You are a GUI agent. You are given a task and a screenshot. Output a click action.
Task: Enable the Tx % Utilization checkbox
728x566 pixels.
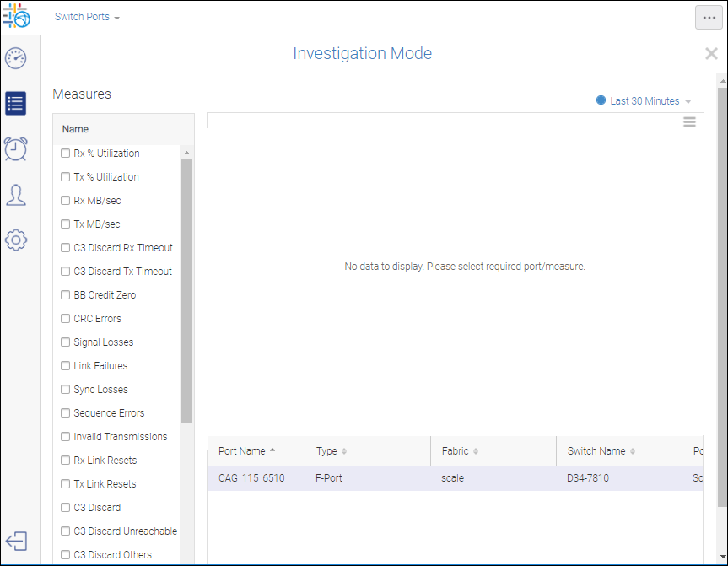[66, 177]
